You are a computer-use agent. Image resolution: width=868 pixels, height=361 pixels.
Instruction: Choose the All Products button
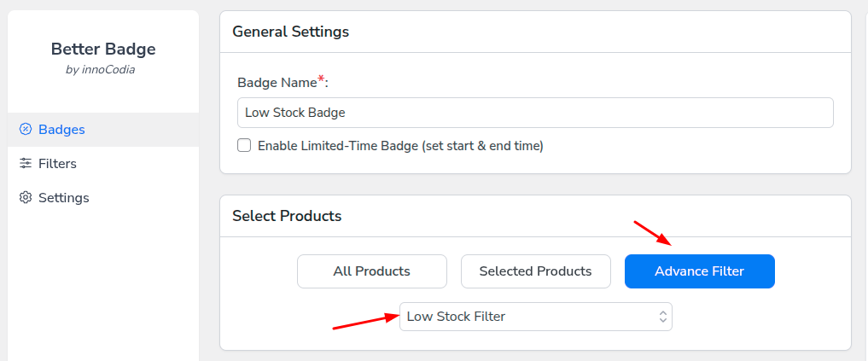point(371,271)
